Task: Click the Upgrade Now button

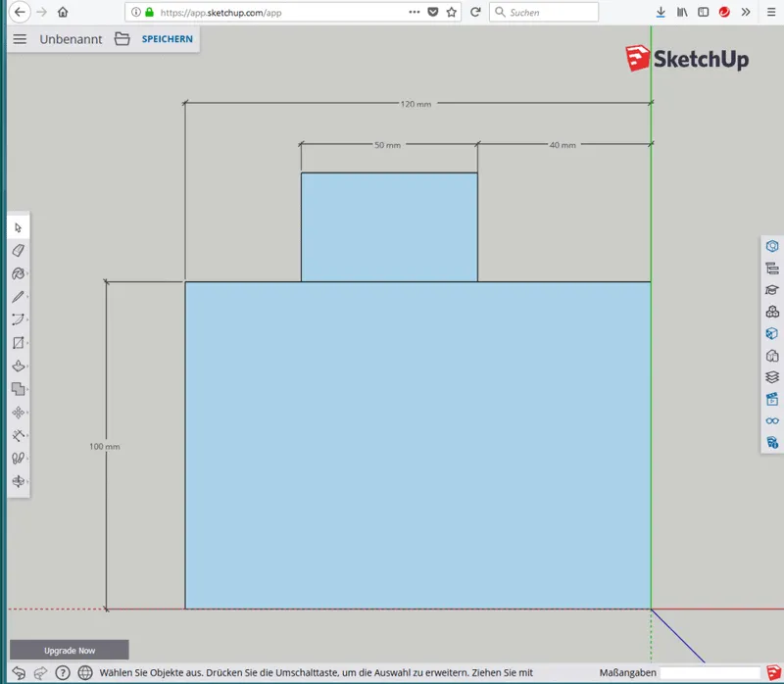Action: click(x=69, y=650)
